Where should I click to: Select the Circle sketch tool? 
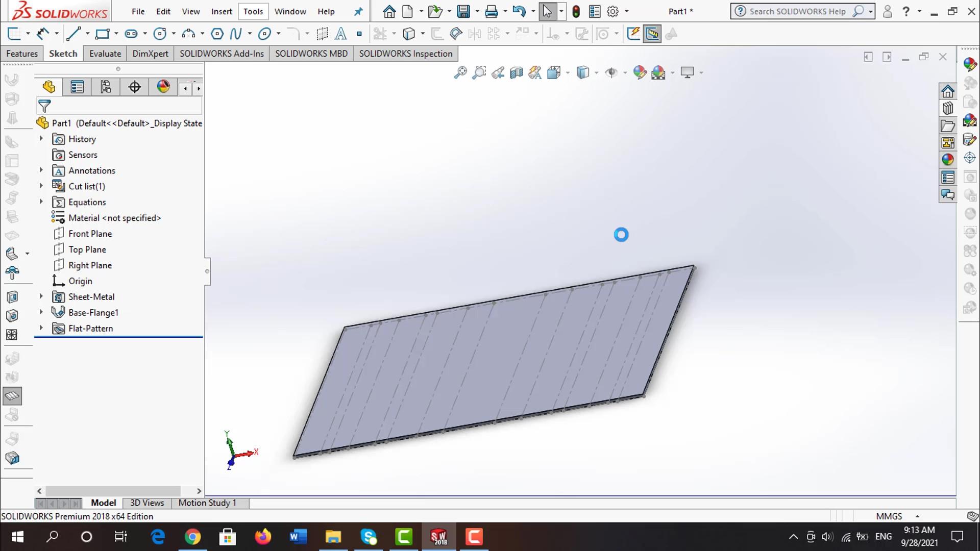(x=160, y=34)
